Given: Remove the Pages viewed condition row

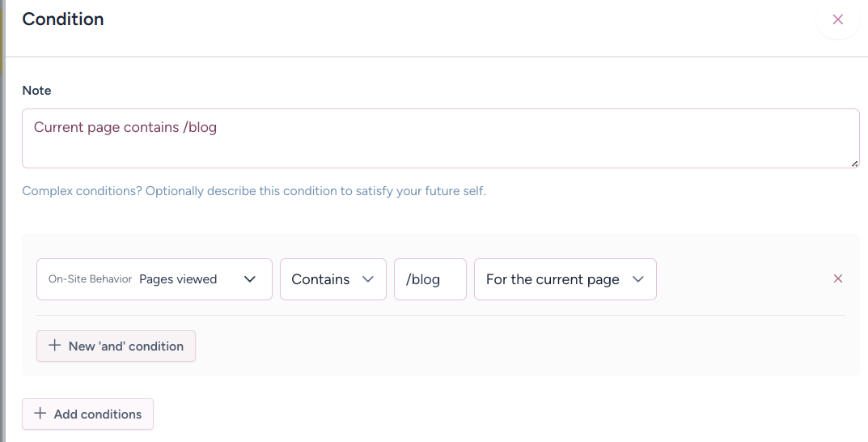Looking at the screenshot, I should 837,278.
